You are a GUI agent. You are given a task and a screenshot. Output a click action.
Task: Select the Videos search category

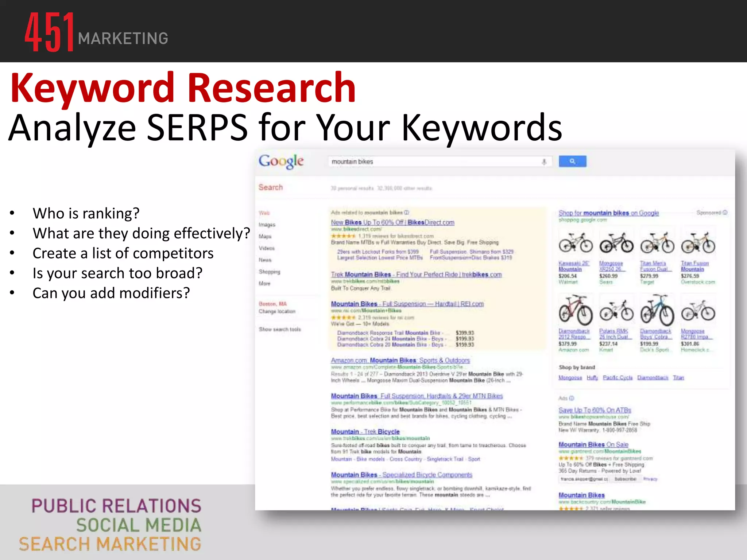[x=267, y=248]
